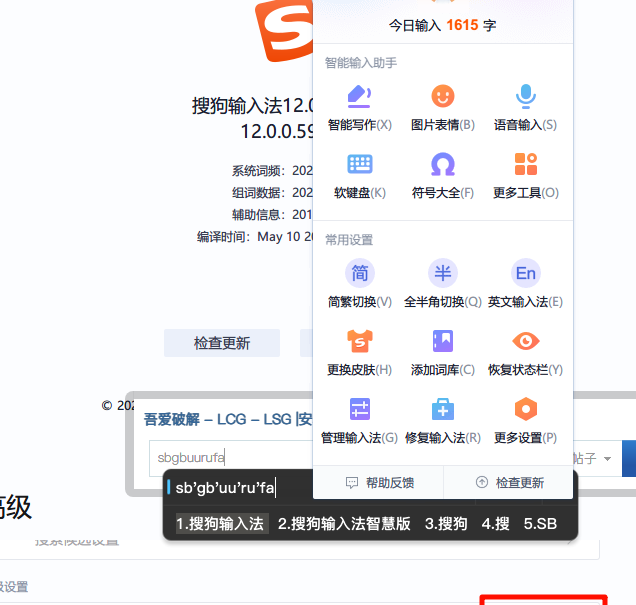Click the Sogou S logo
The height and width of the screenshot is (605, 636).
coord(285,31)
